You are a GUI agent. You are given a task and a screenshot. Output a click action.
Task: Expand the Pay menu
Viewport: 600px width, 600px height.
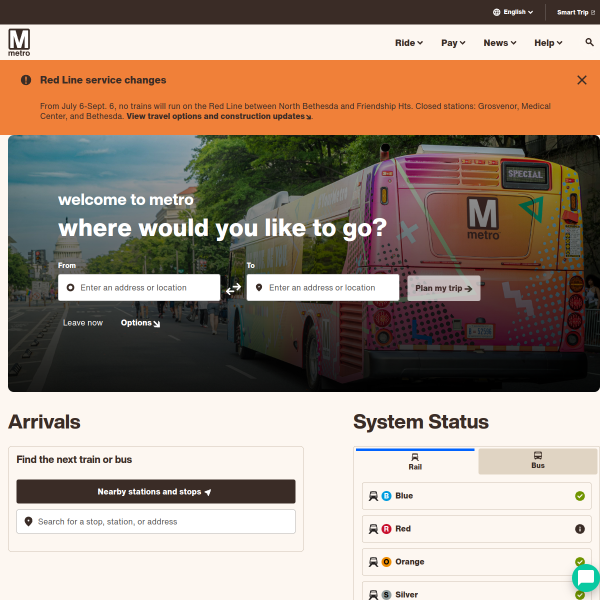(453, 43)
